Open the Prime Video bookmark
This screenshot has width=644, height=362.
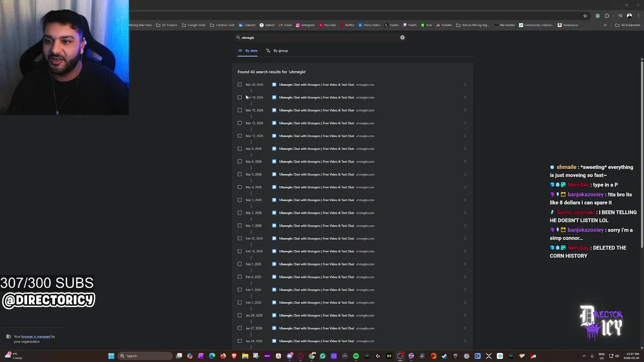369,25
